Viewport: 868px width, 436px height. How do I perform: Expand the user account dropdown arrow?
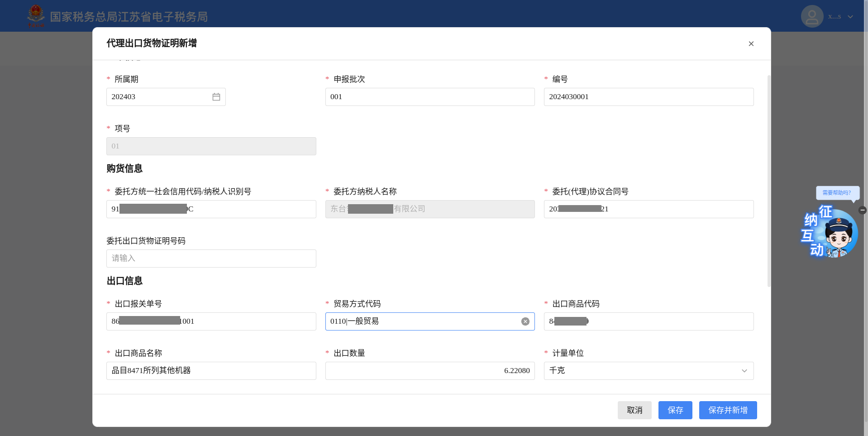pyautogui.click(x=850, y=17)
